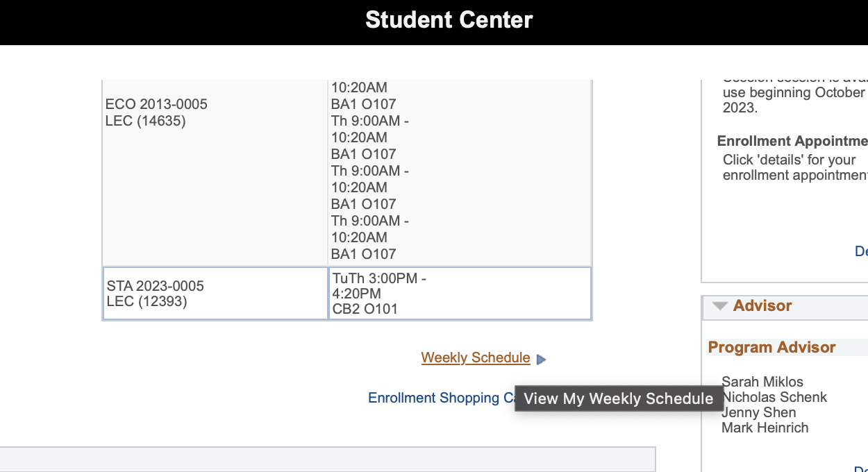
Task: Open the Weekly Schedule link
Action: (x=475, y=358)
